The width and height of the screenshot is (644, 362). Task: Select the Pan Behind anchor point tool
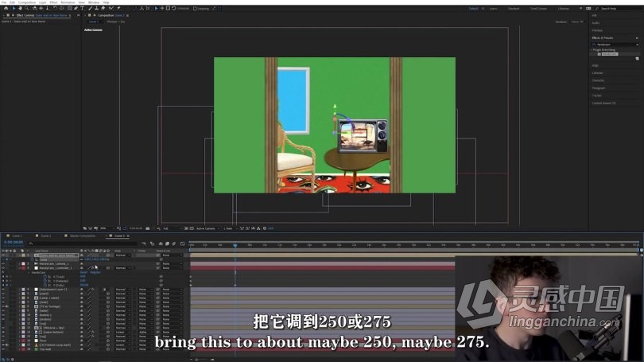[x=62, y=8]
